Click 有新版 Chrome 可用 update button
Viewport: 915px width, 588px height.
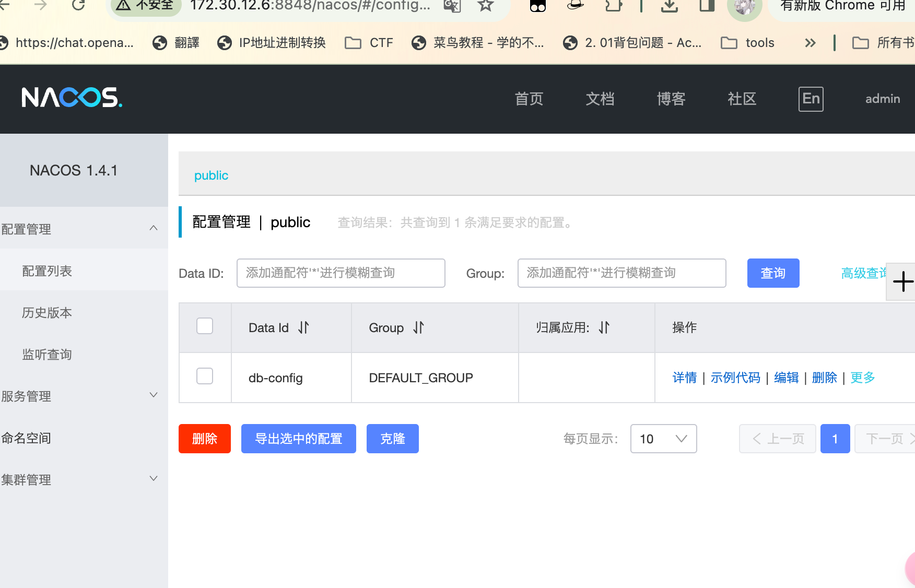pyautogui.click(x=842, y=6)
